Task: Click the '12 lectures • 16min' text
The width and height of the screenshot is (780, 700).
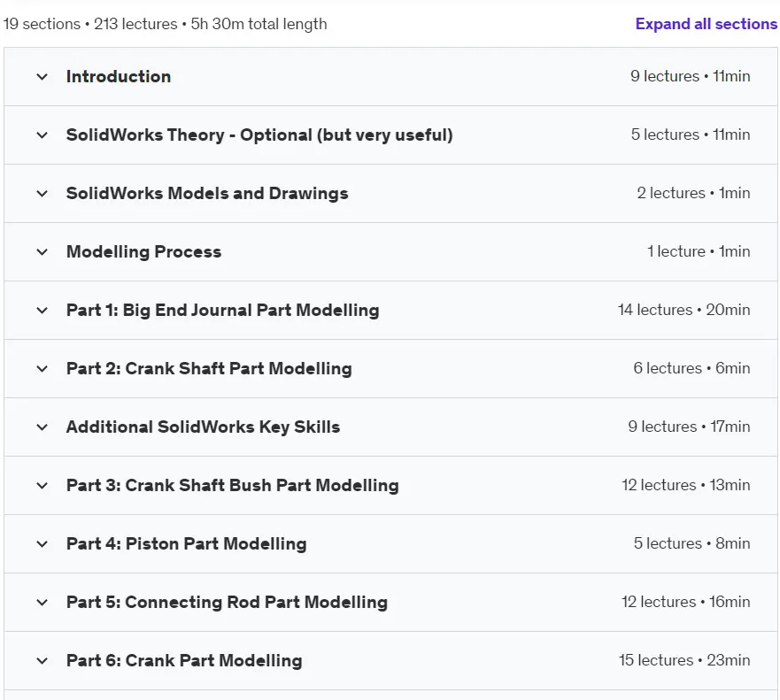Action: pyautogui.click(x=686, y=602)
